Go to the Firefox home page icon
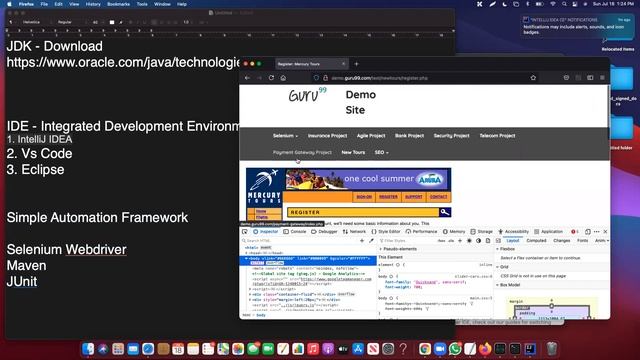 click(x=283, y=78)
